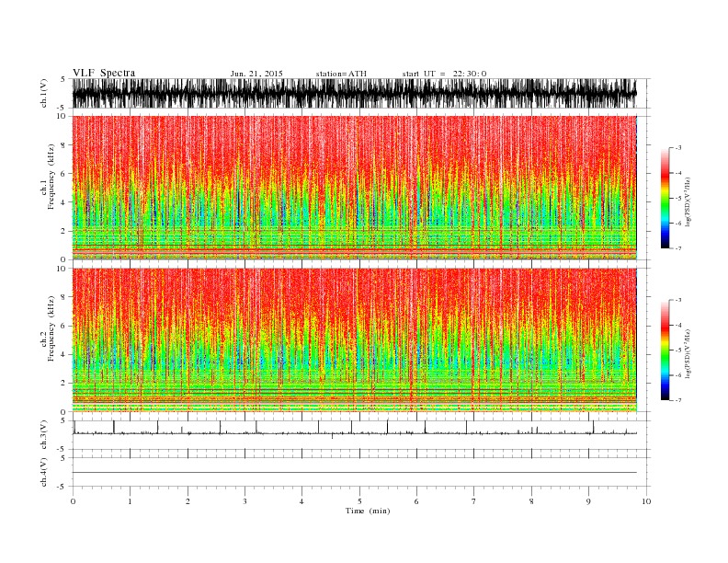The width and height of the screenshot is (728, 563).
Task: Click the "Time (min)" x-axis label
Action: [x=368, y=511]
